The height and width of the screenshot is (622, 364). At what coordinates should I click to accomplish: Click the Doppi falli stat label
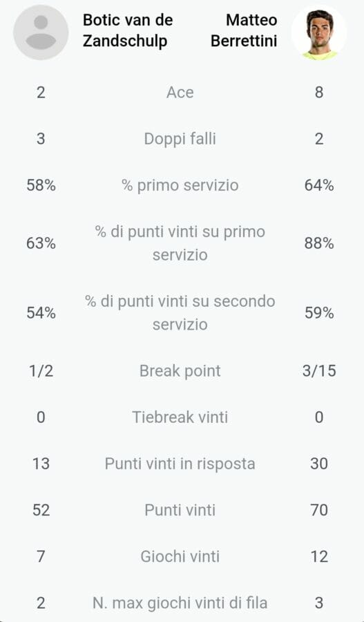180,139
